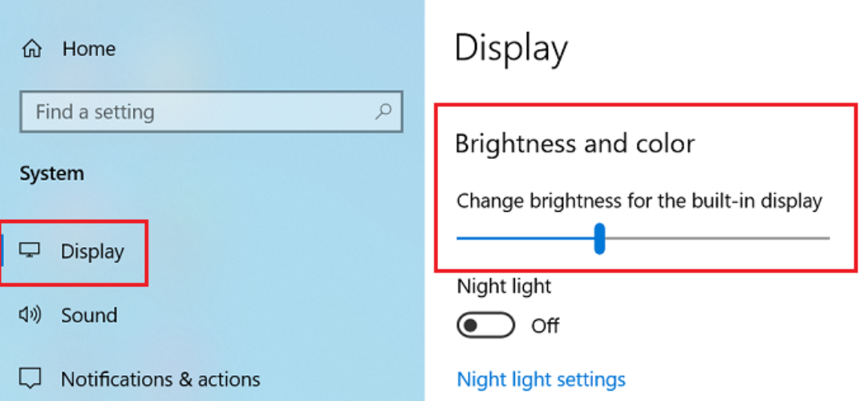Open Night light settings link
868x401 pixels.
[541, 379]
